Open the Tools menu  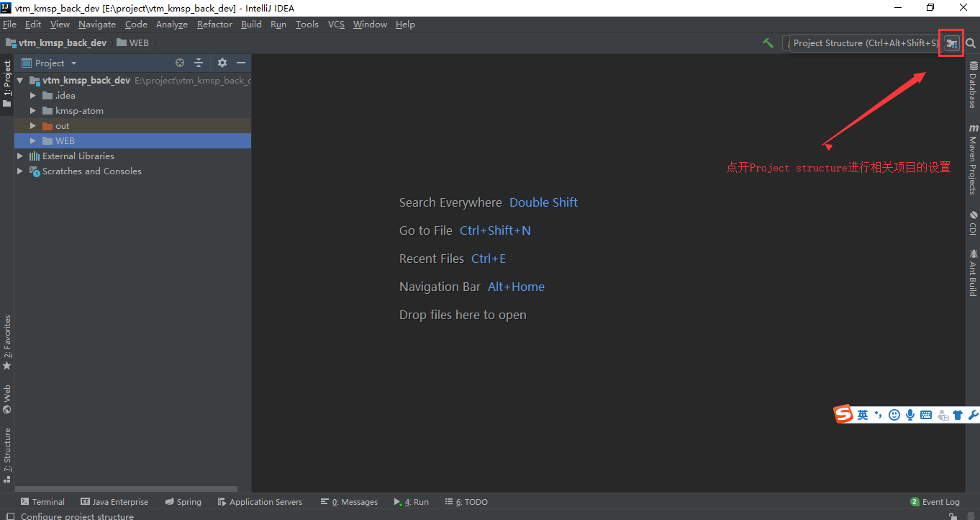tap(307, 24)
